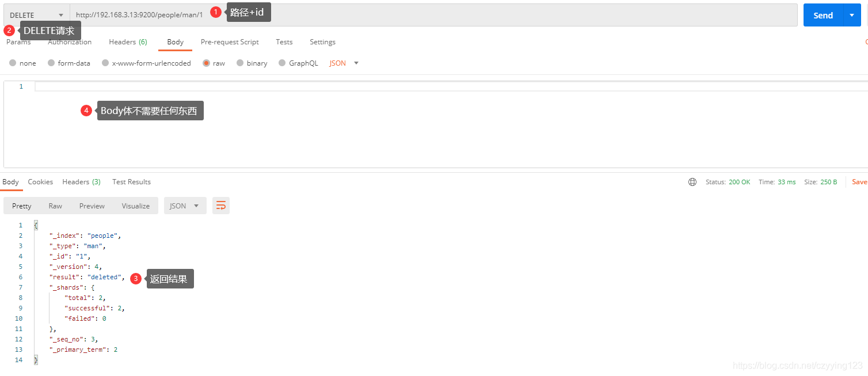Open the orange JSON body format dropdown
Screen dimensions: 868x376
(x=344, y=63)
